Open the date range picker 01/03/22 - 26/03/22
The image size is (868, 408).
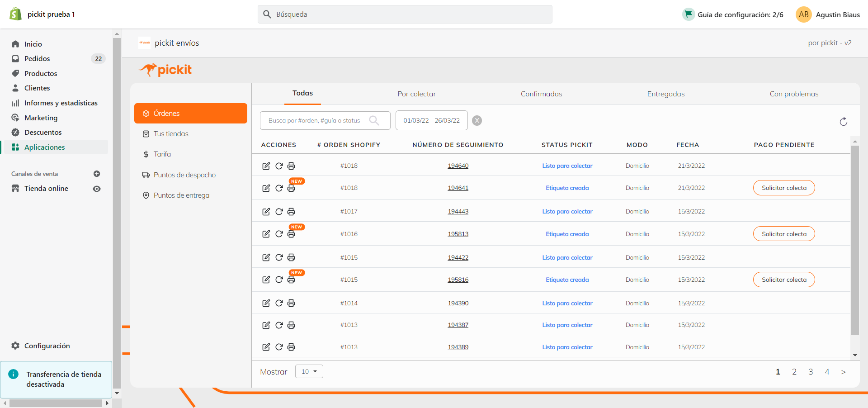(431, 120)
